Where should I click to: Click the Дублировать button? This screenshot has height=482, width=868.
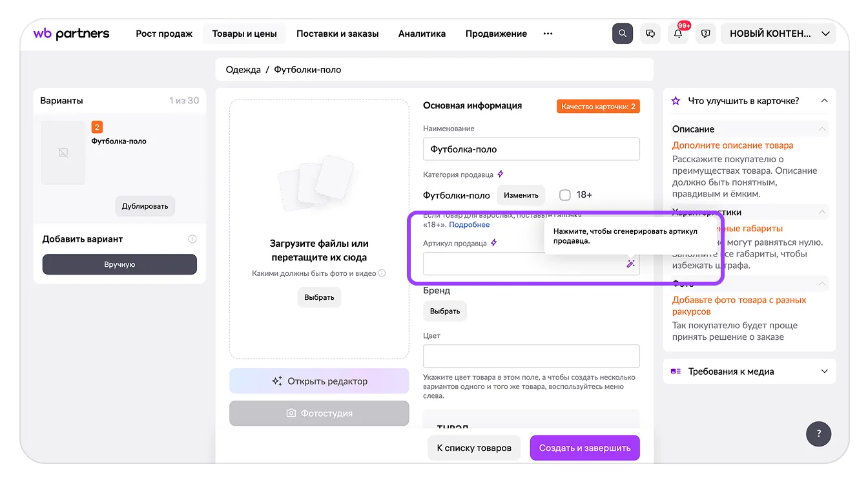tap(145, 206)
